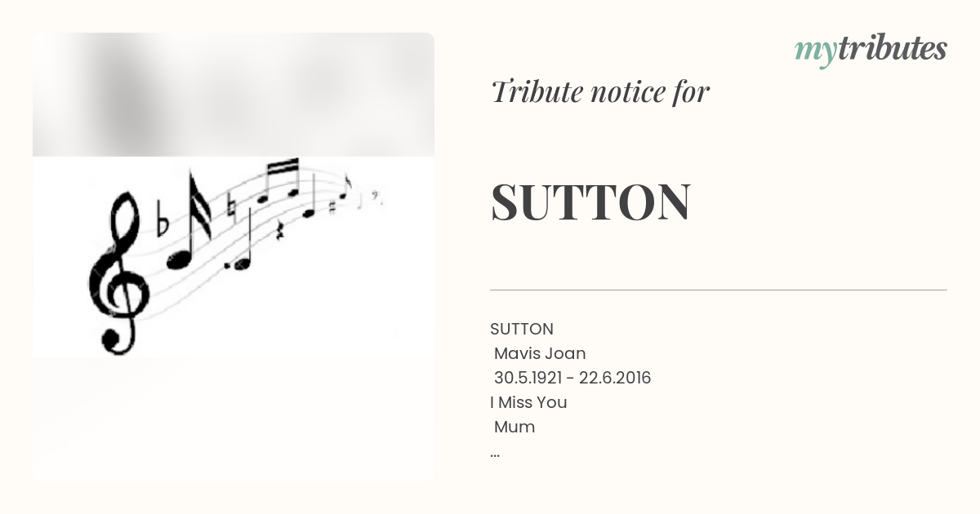The width and height of the screenshot is (980, 514).
Task: Click the dates 30.5.1921 - 22.6.2016
Action: [x=572, y=378]
